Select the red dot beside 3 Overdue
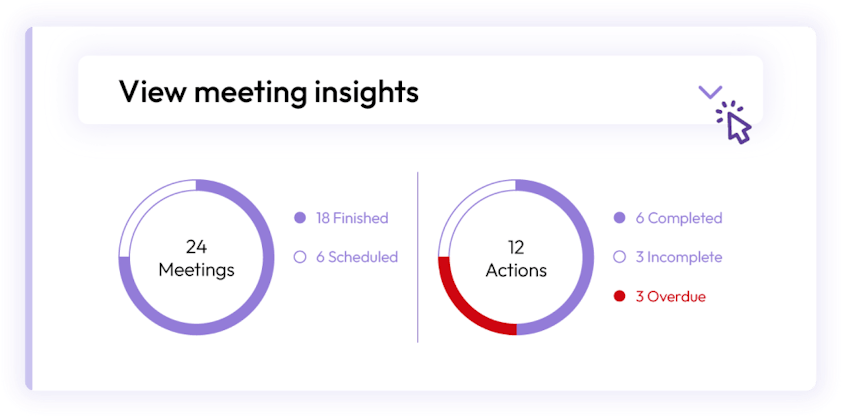The width and height of the screenshot is (846, 419). tap(619, 296)
